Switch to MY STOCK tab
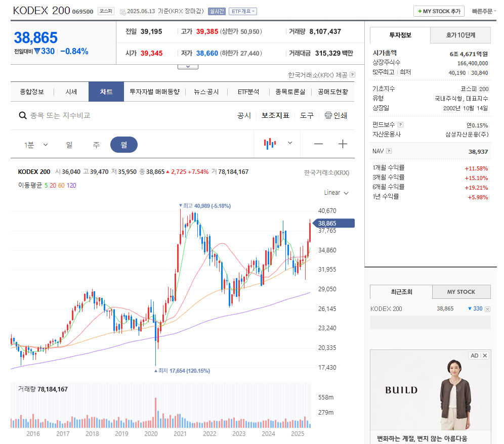Viewport: 504px width, 444px height. (461, 292)
